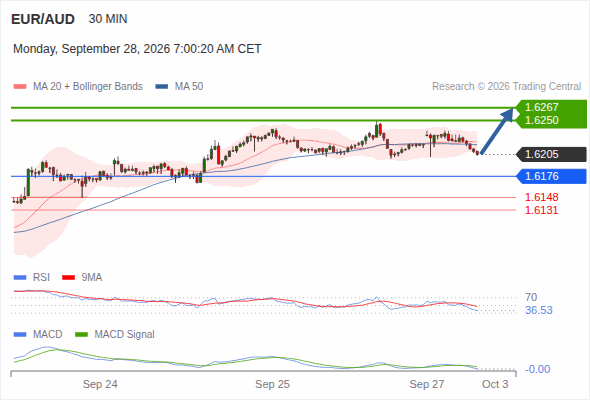590x400 pixels.
Task: Click the Sep 25 date axis label
Action: (x=272, y=384)
